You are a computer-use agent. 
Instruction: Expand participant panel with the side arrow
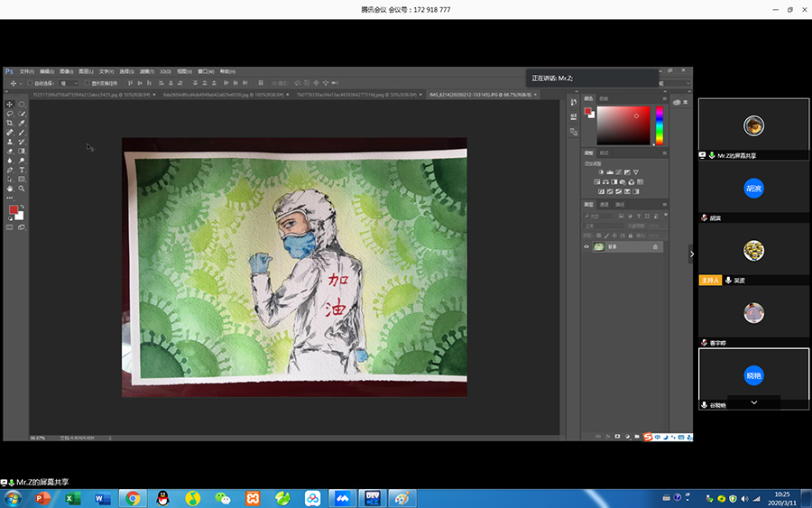coord(691,254)
